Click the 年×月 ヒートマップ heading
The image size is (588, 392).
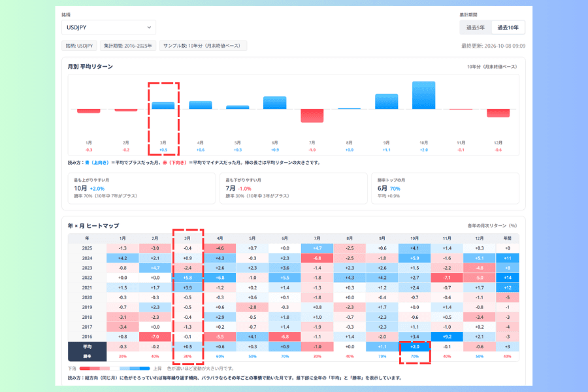point(93,226)
